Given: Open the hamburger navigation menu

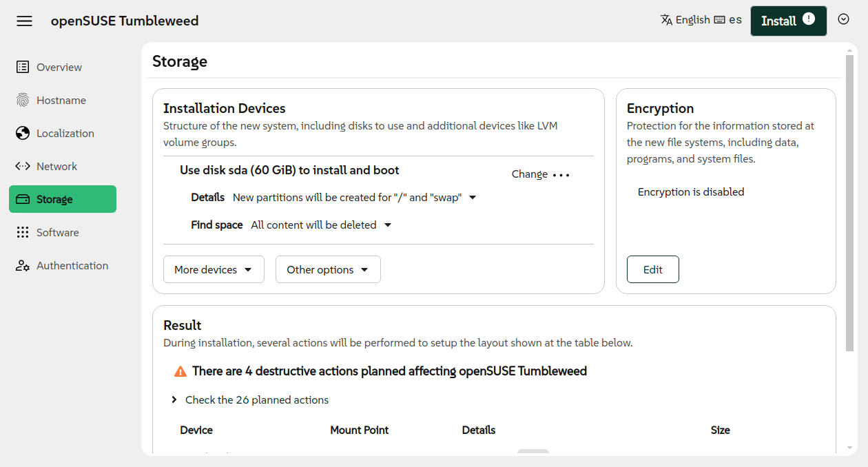Looking at the screenshot, I should point(25,21).
